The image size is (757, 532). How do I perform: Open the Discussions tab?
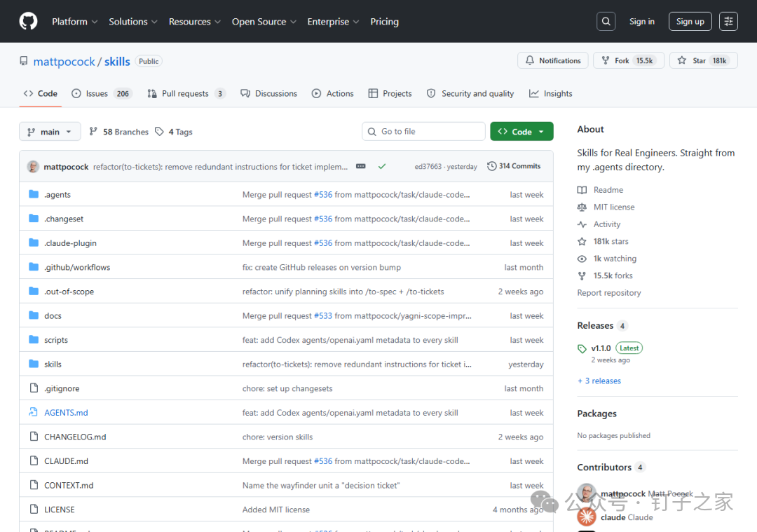(x=269, y=94)
